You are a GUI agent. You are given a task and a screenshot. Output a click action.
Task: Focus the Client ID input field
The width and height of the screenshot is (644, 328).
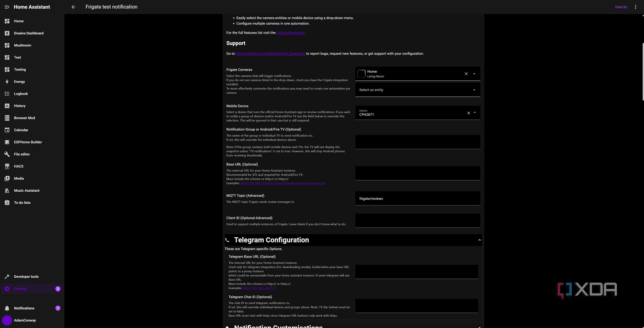[x=418, y=221]
